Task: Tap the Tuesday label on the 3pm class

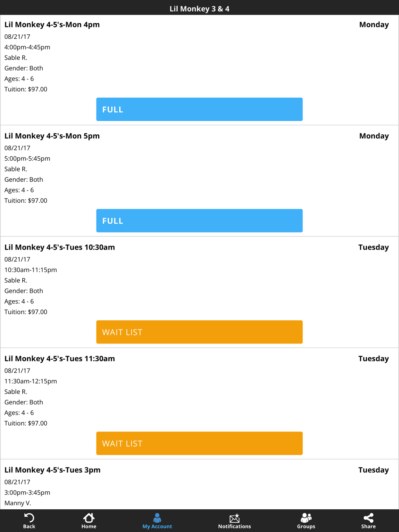Action: (x=373, y=470)
